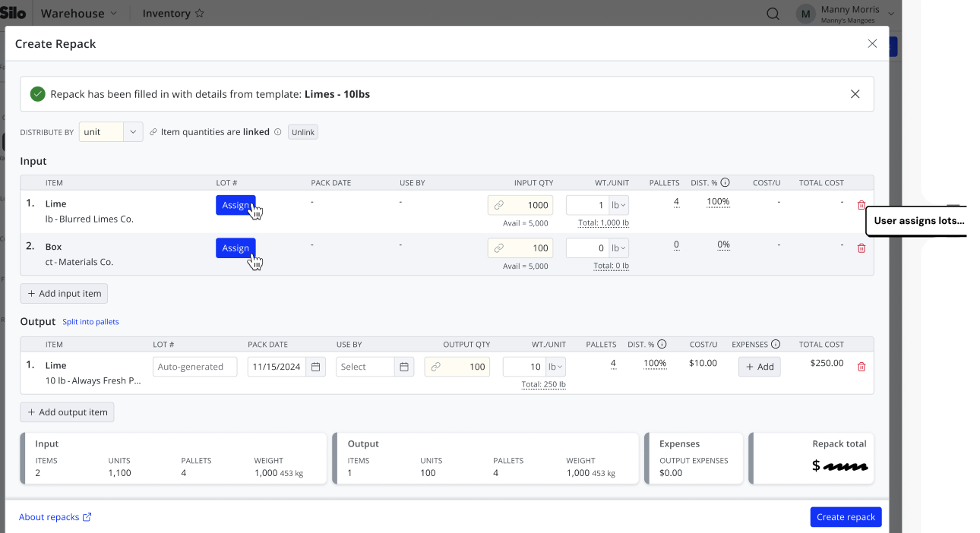
Task: Open lb unit dropdown for Box input
Action: point(618,248)
